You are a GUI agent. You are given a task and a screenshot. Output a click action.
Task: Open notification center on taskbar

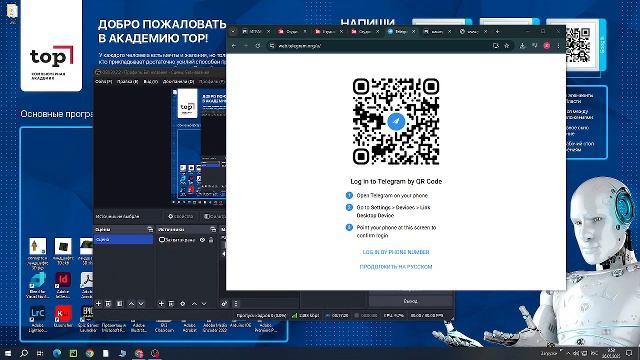pyautogui.click(x=629, y=353)
